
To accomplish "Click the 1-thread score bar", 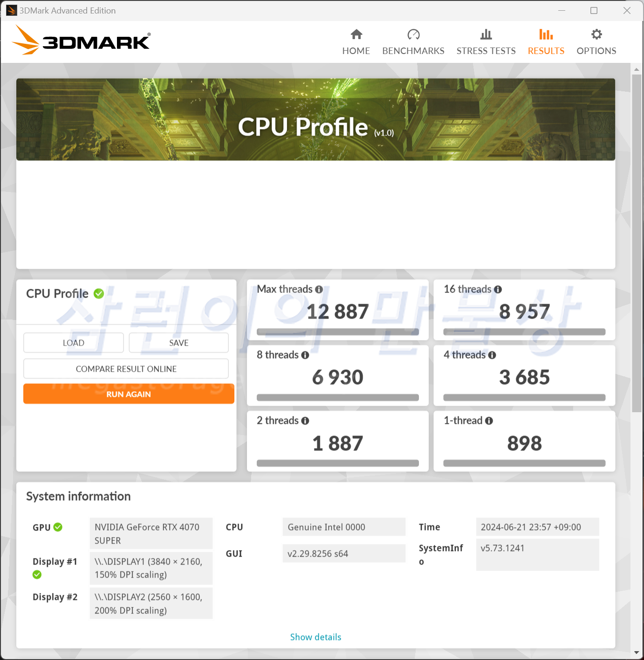I will pos(524,463).
